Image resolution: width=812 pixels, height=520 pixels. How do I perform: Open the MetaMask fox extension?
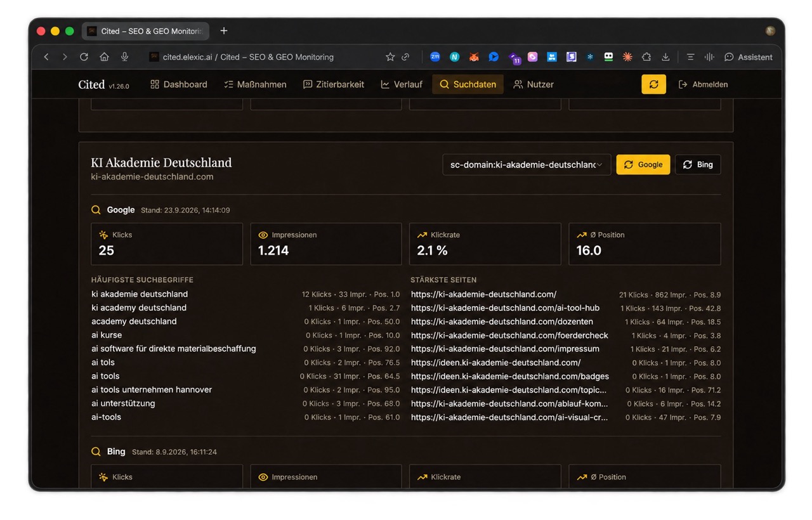[474, 57]
